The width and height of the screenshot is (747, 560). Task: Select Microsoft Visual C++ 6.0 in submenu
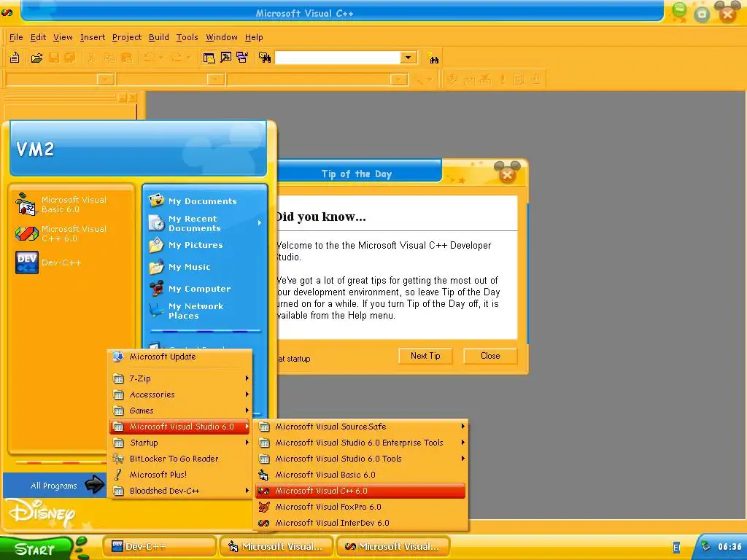(x=360, y=491)
